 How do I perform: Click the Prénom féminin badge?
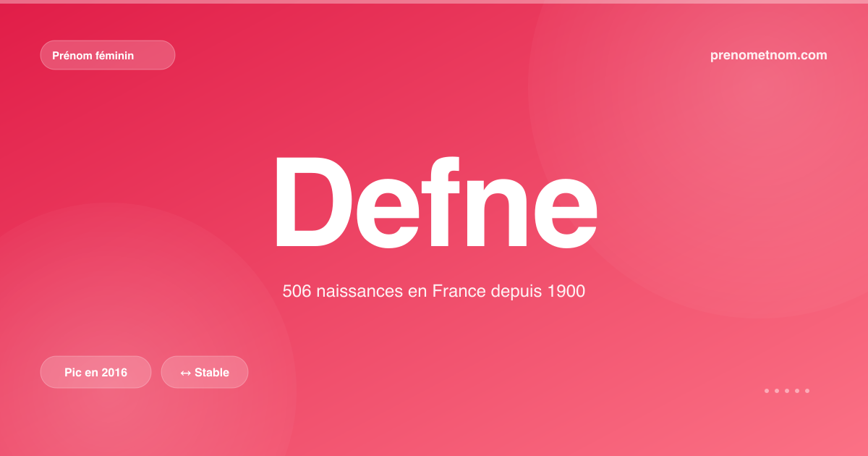pos(108,55)
